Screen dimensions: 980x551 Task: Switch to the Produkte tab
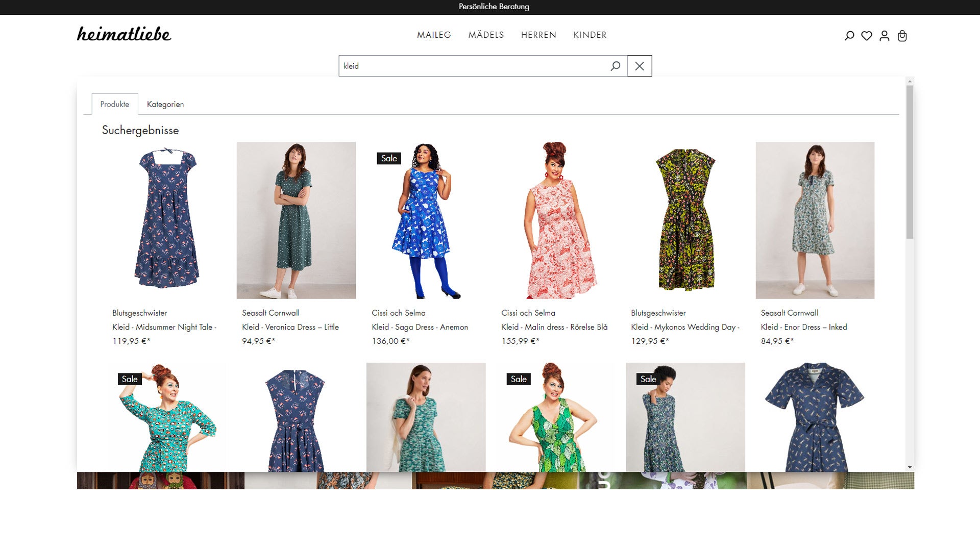pyautogui.click(x=115, y=104)
